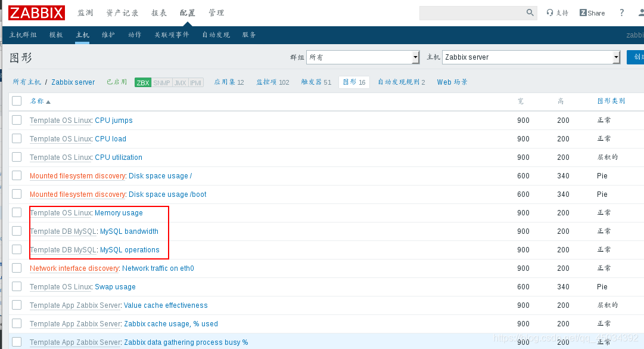Screen dimensions: 644x349
Task: Switch to 触发器 51 tab
Action: coord(316,82)
